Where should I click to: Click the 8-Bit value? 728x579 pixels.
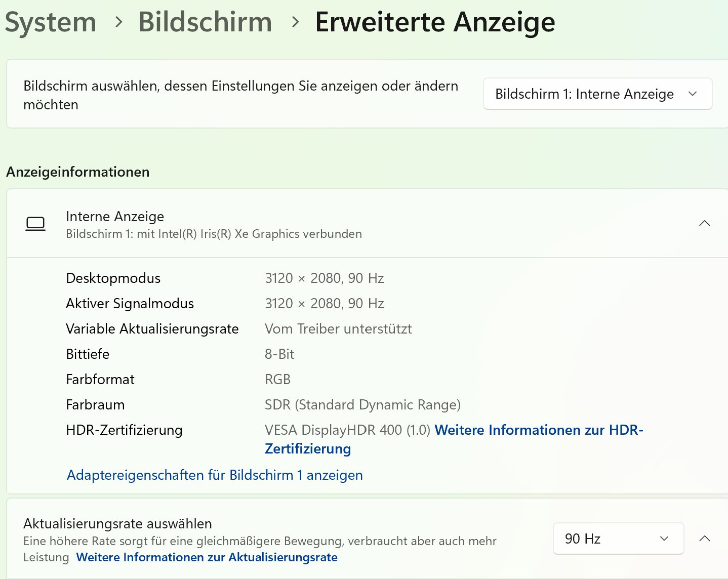point(279,354)
